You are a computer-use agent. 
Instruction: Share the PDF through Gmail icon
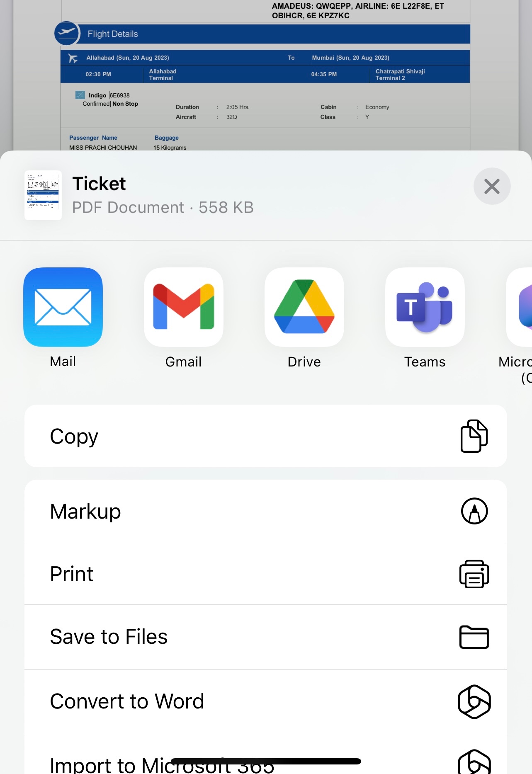184,307
